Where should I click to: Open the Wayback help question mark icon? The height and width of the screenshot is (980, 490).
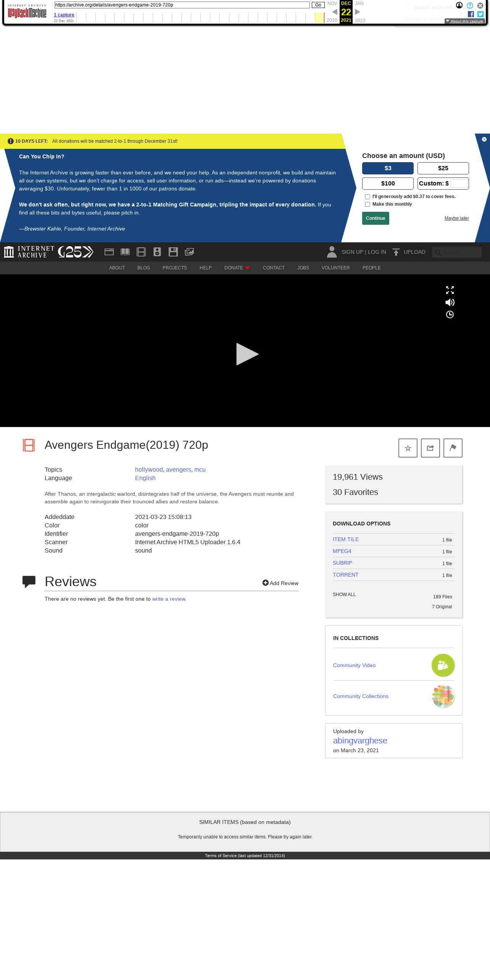(470, 5)
